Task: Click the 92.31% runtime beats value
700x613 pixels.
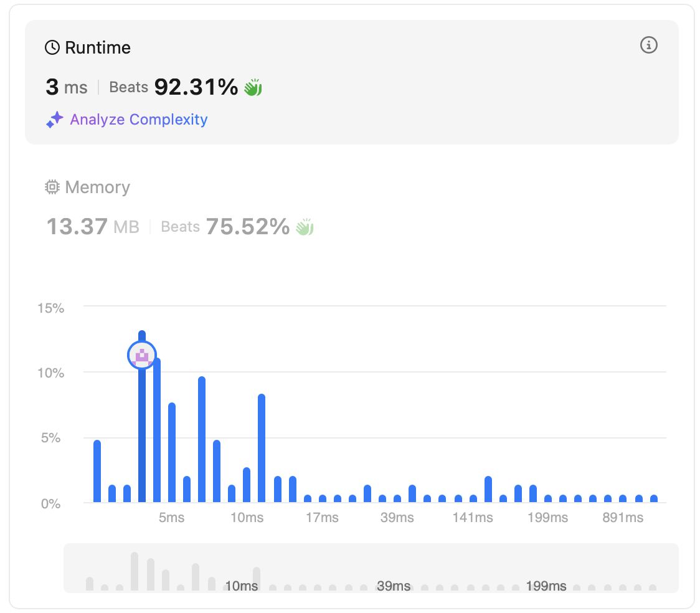Action: (x=196, y=87)
